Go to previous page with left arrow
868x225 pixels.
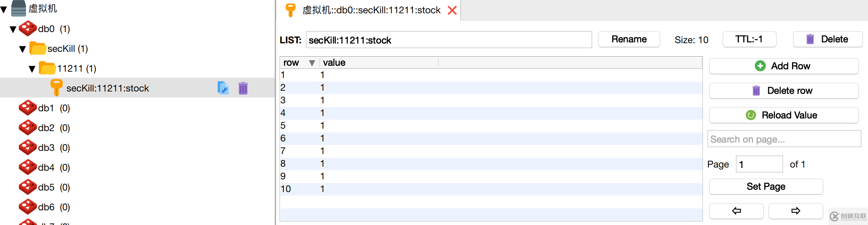(736, 211)
